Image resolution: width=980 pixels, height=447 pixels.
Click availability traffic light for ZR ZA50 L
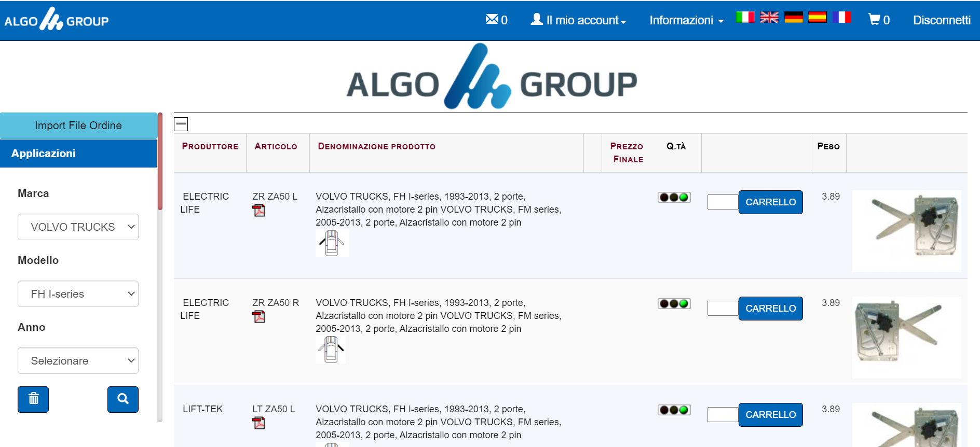click(x=674, y=197)
